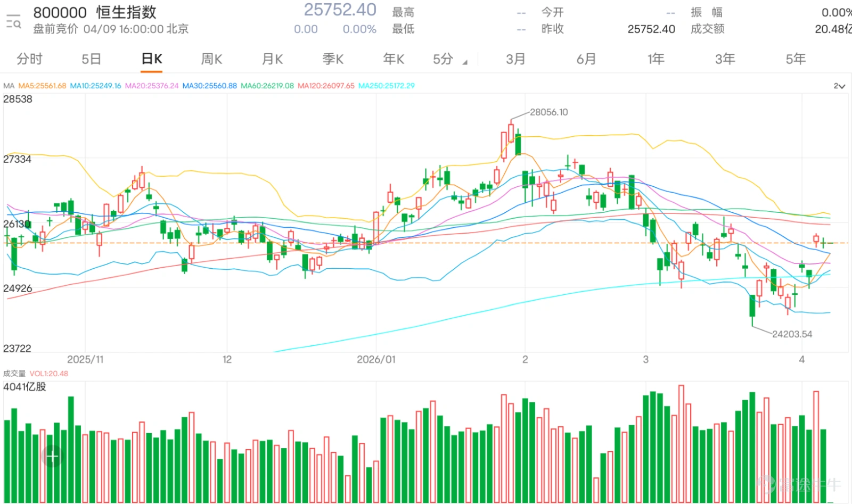Click the 振幅 label
The height and width of the screenshot is (504, 852).
(707, 12)
